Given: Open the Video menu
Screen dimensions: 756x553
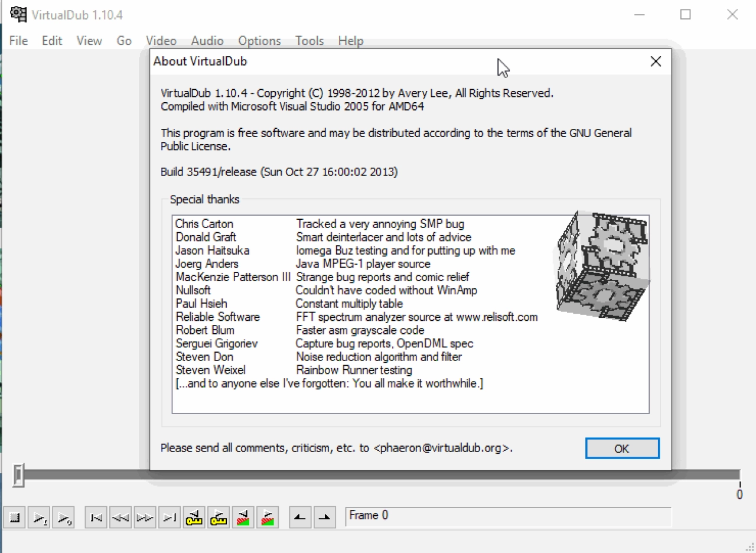Looking at the screenshot, I should click(161, 41).
